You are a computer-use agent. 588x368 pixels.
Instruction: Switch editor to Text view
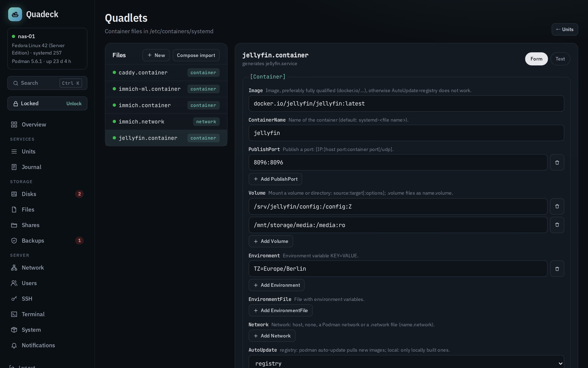pyautogui.click(x=560, y=59)
